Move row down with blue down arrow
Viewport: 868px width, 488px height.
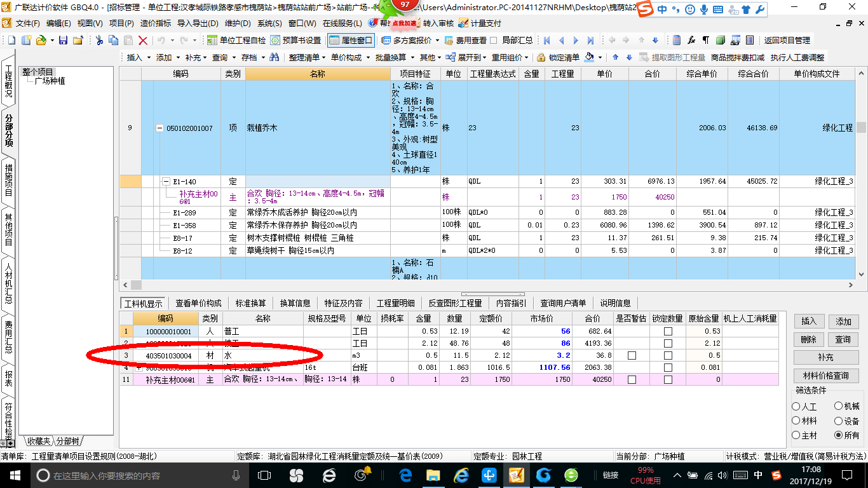[629, 57]
